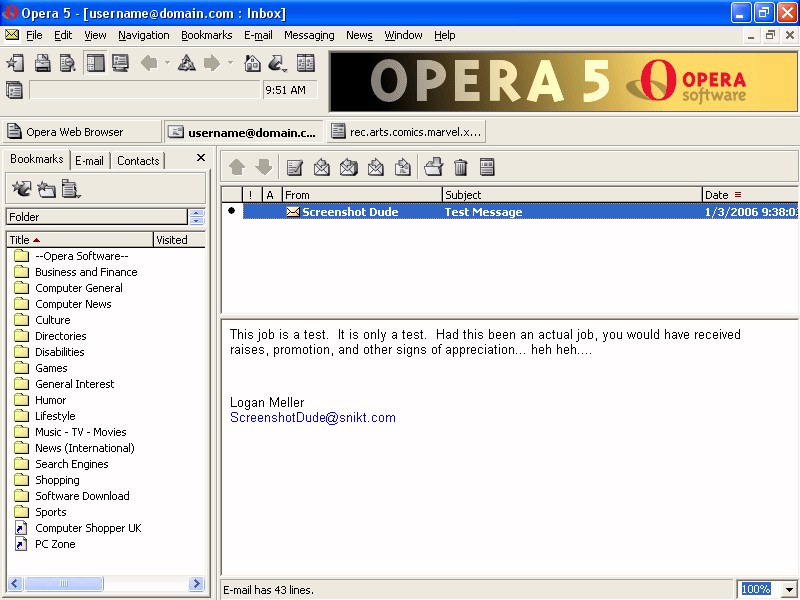
Task: Click the Delete message trash icon
Action: coord(461,167)
